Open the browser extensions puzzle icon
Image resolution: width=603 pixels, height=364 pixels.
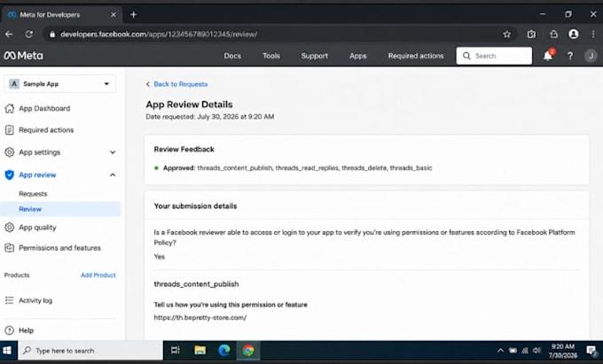click(x=531, y=35)
